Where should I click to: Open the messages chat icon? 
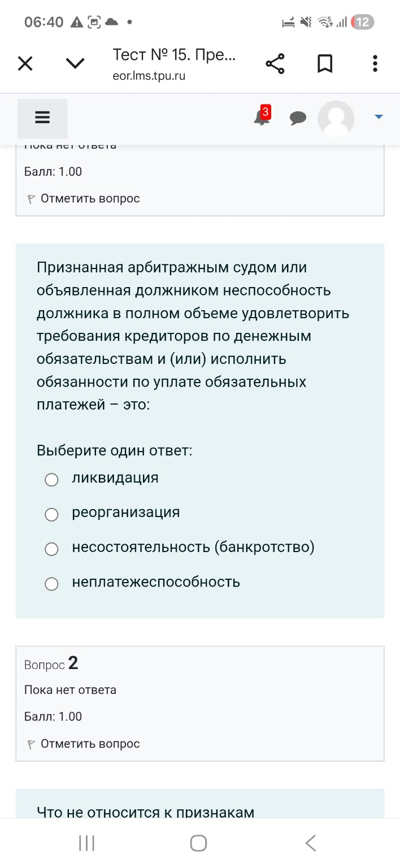pos(298,119)
